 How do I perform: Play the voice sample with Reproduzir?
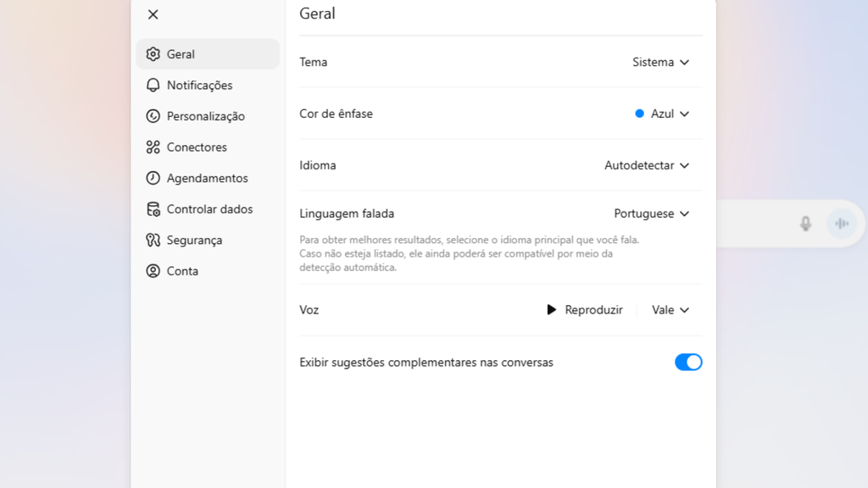pos(585,310)
